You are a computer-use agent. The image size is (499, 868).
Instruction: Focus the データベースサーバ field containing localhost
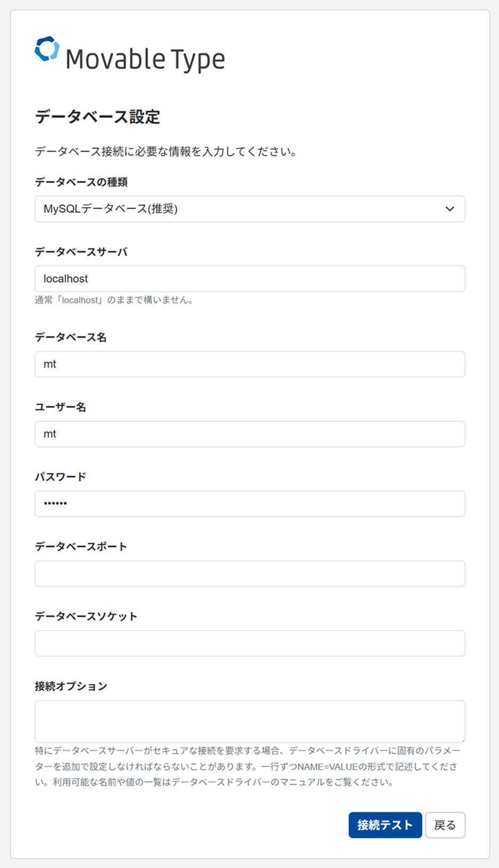pyautogui.click(x=249, y=279)
